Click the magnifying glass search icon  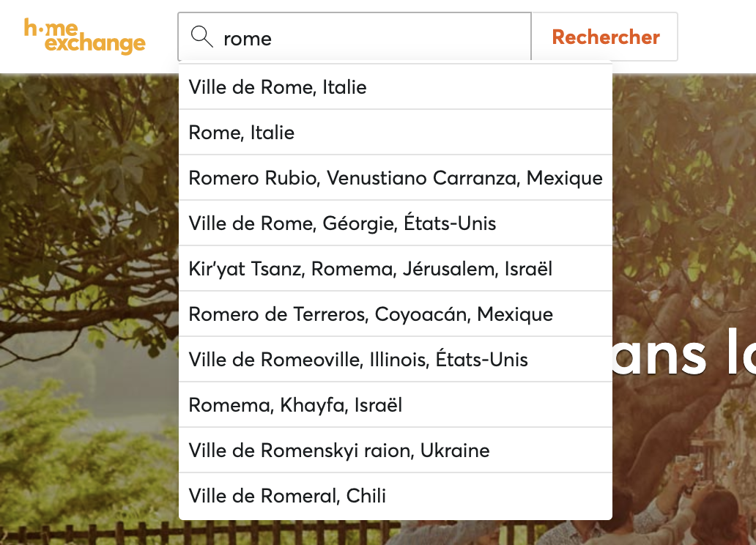coord(201,37)
